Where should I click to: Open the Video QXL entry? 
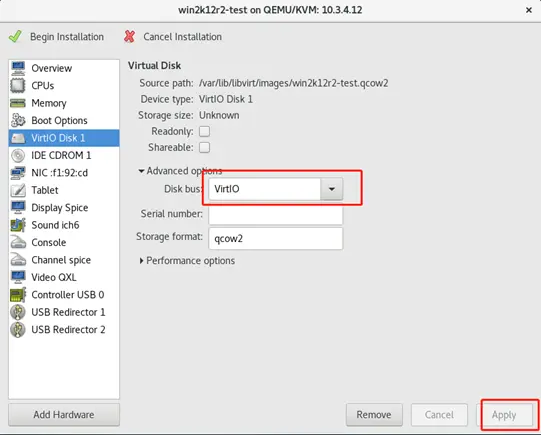(64, 277)
